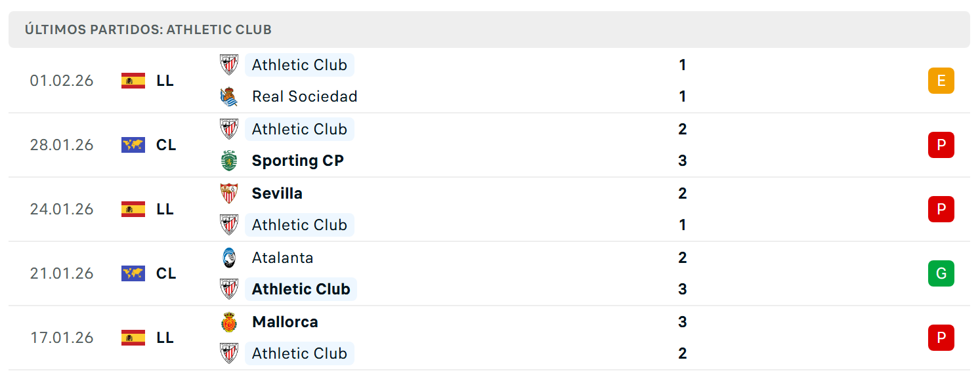Open Sevilla team name link
Screen dimensions: 980x379
click(277, 193)
